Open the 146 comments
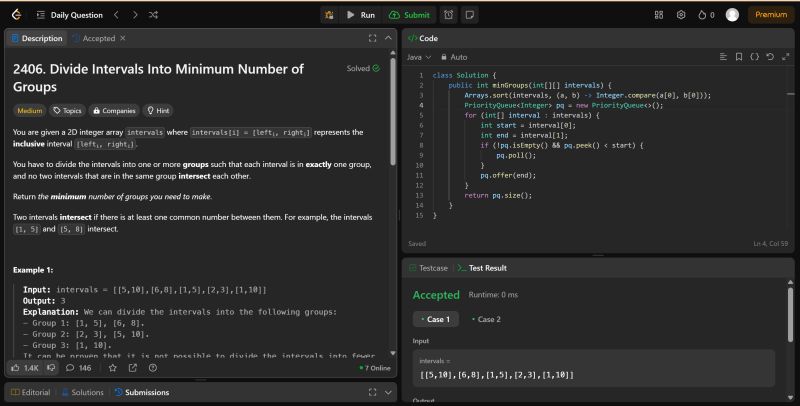This screenshot has height=406, width=800. pyautogui.click(x=79, y=368)
